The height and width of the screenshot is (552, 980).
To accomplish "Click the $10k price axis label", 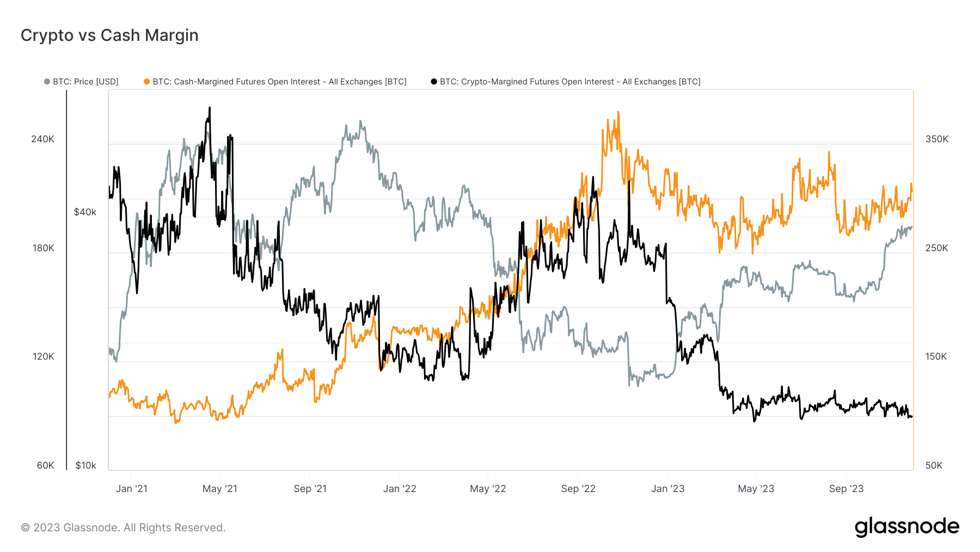I will 85,465.
